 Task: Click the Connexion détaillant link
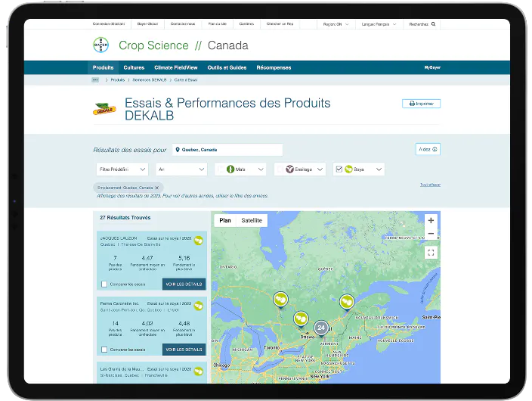tap(109, 23)
